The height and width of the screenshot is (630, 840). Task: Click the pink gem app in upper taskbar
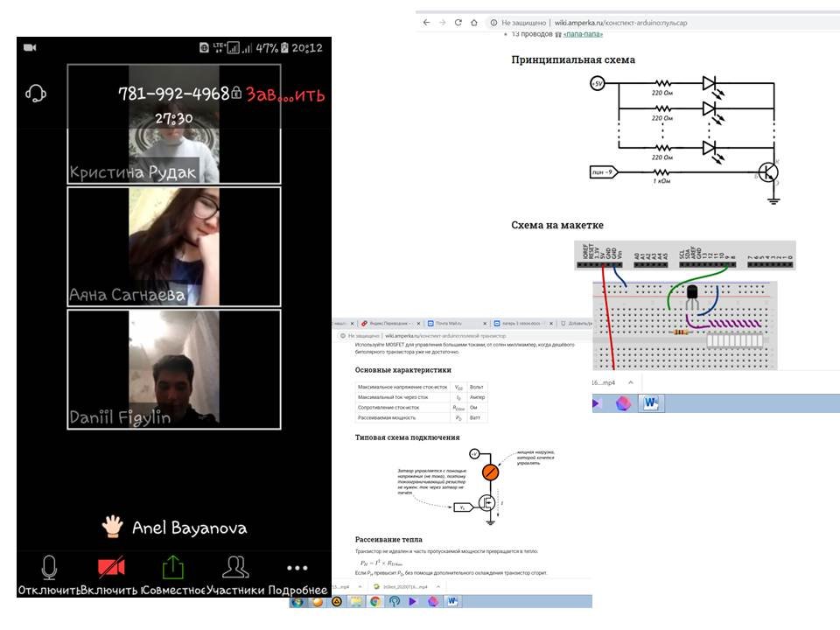623,403
